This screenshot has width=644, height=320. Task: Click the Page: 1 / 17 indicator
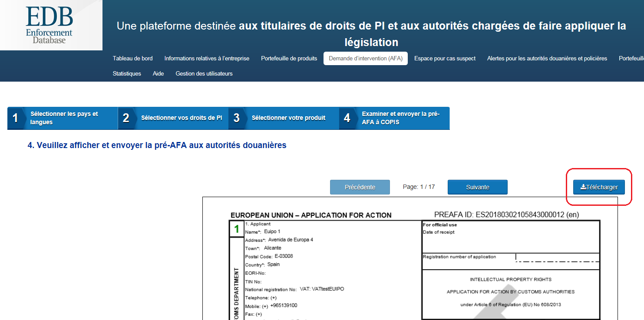click(419, 187)
